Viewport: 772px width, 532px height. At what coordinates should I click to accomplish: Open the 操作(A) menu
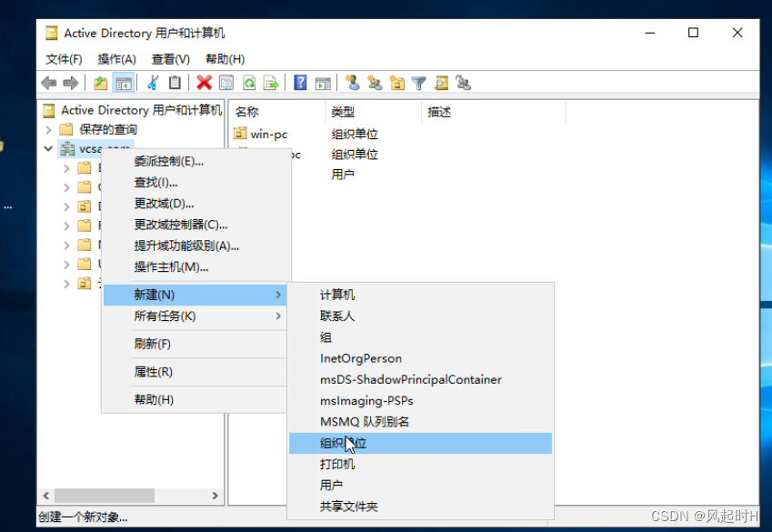[x=116, y=59]
